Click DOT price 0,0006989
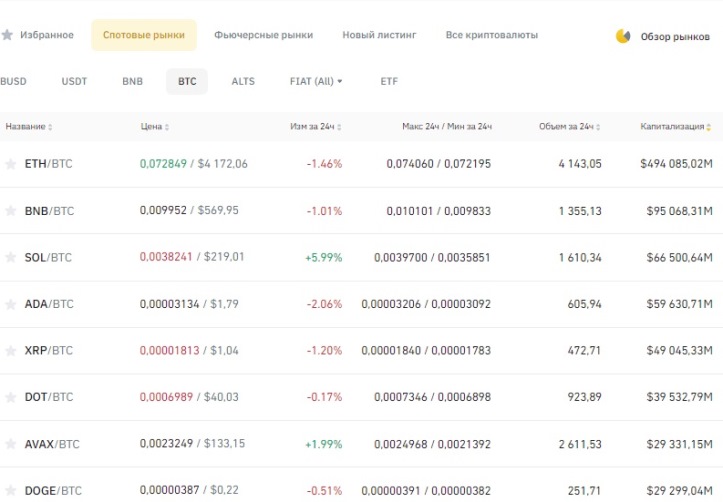This screenshot has width=723, height=502. click(x=166, y=397)
